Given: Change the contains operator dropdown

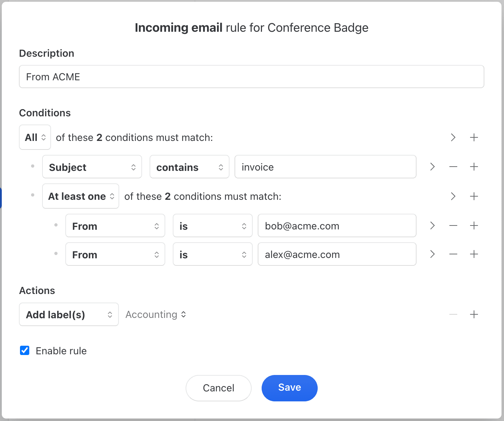Looking at the screenshot, I should (189, 167).
